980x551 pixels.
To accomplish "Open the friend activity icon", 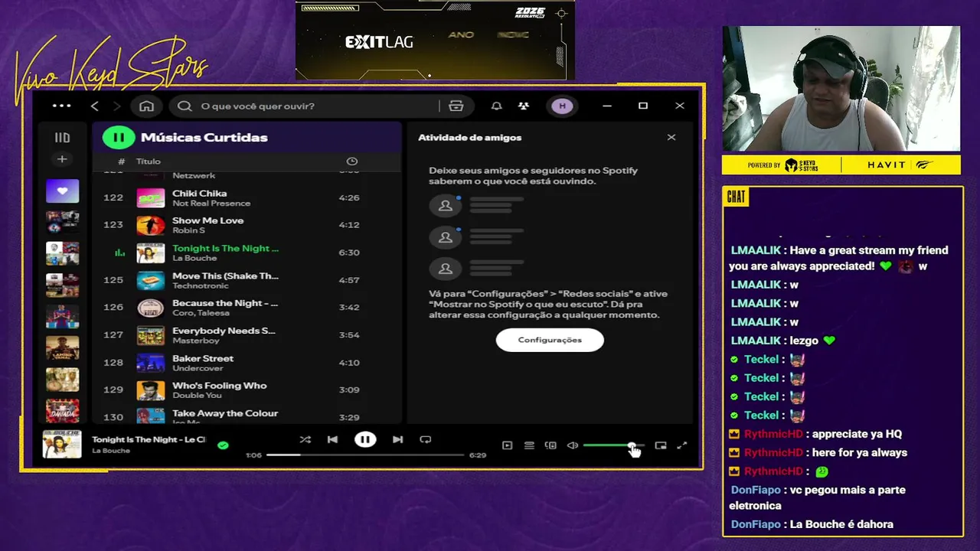I will point(524,106).
